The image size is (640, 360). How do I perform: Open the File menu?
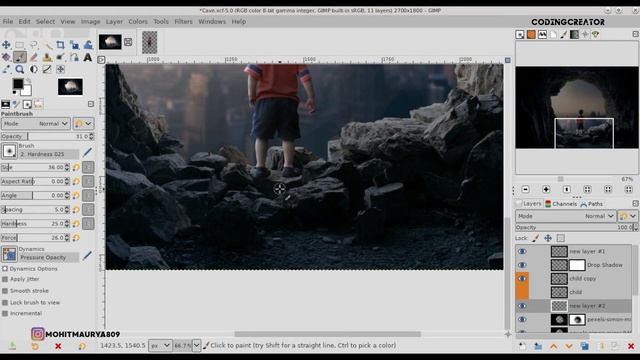8,22
